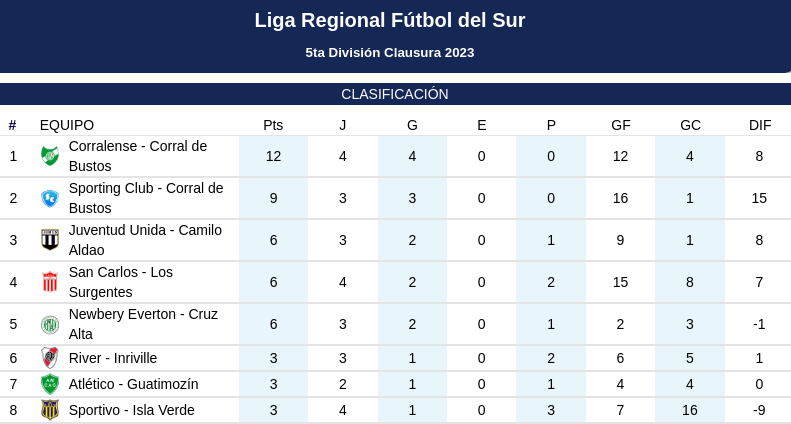This screenshot has height=424, width=791.
Task: Click the EQUIPO column header
Action: click(x=67, y=125)
